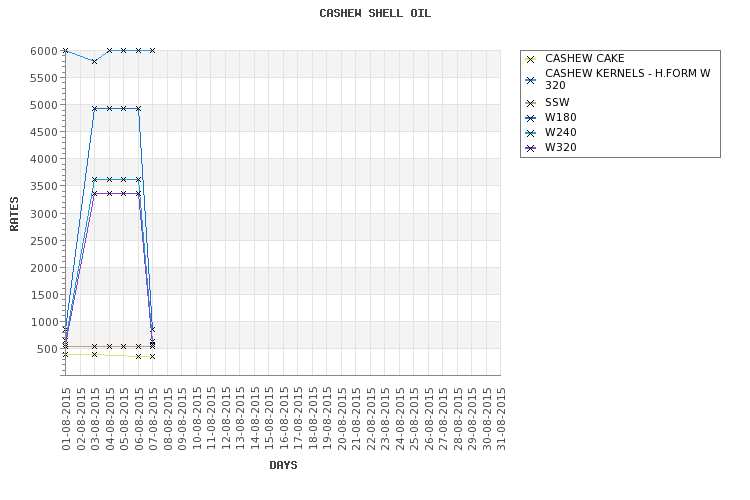Click the 2000 y-axis value
The width and height of the screenshot is (750, 500).
[x=44, y=268]
